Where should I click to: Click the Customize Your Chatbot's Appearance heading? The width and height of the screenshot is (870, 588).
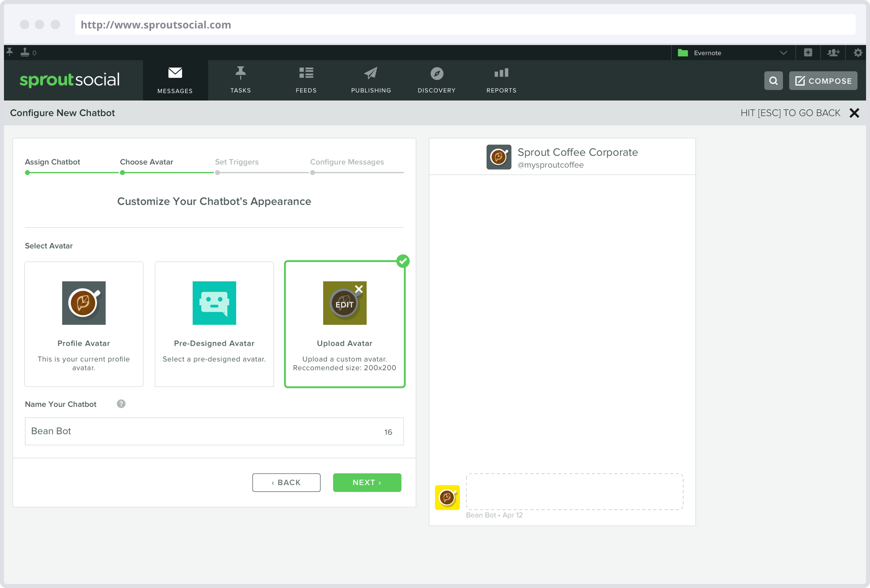[x=214, y=202]
